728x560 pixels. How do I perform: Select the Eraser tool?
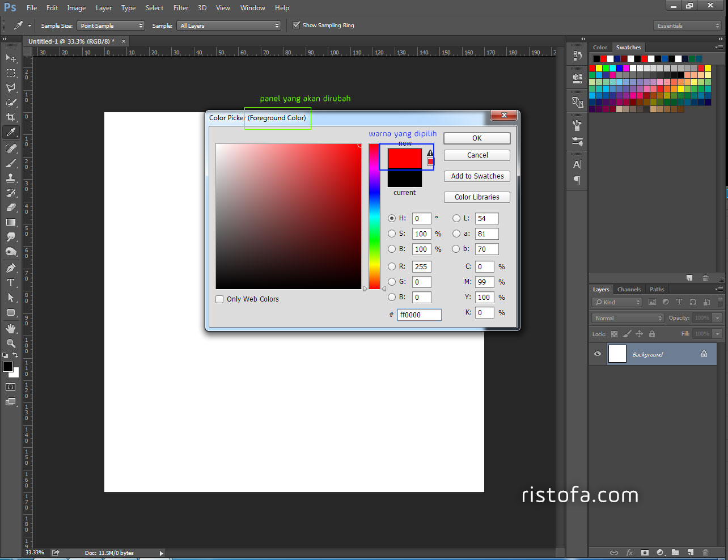click(11, 207)
